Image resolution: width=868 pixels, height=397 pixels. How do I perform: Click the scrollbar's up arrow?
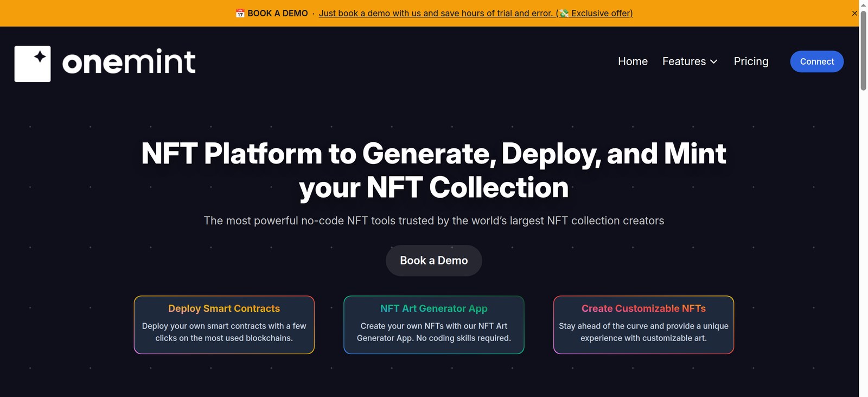(x=863, y=4)
